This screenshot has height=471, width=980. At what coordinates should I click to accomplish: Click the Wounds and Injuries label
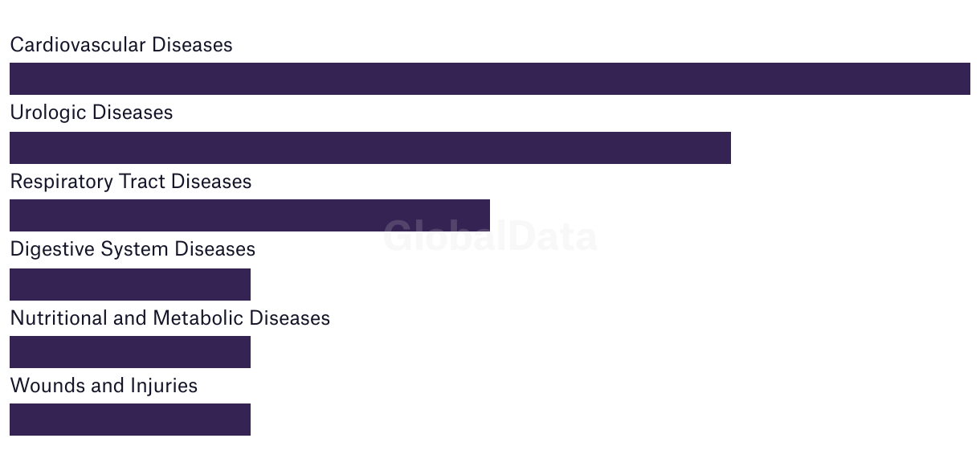tap(104, 386)
